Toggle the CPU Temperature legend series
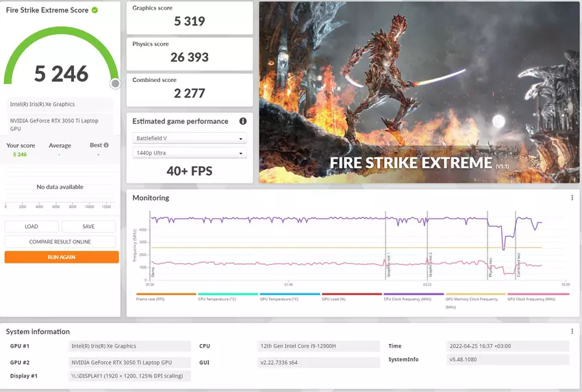Image resolution: width=582 pixels, height=392 pixels. pyautogui.click(x=216, y=298)
